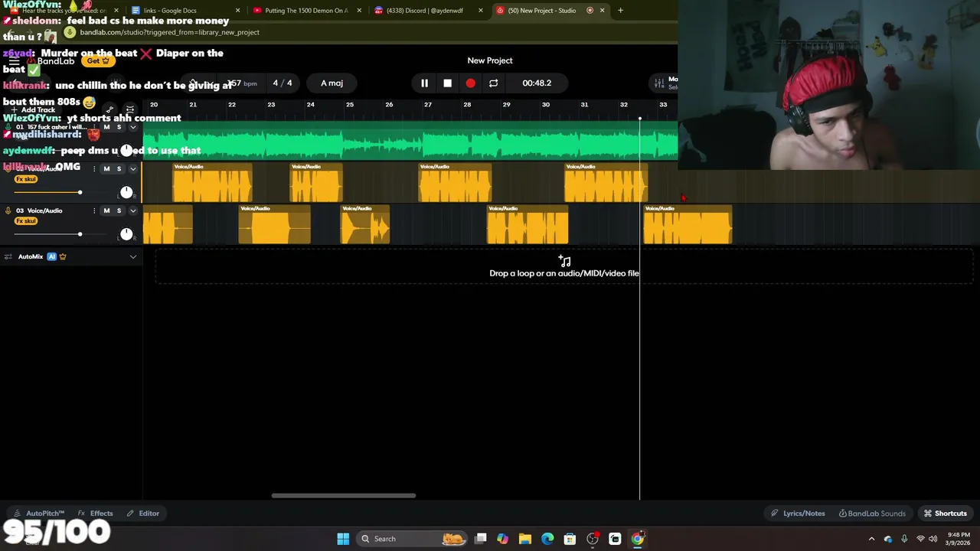Expand the AutoMix section chevron
The width and height of the screenshot is (980, 551).
[x=132, y=256]
